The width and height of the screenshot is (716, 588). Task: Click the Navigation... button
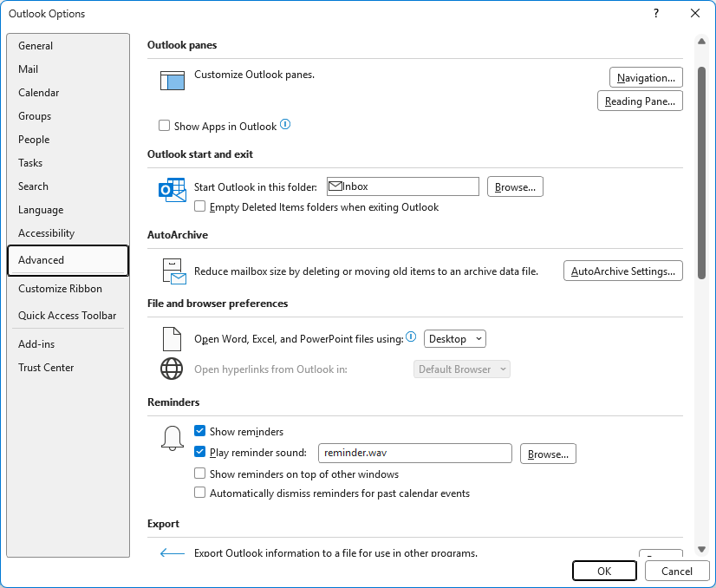click(x=646, y=78)
